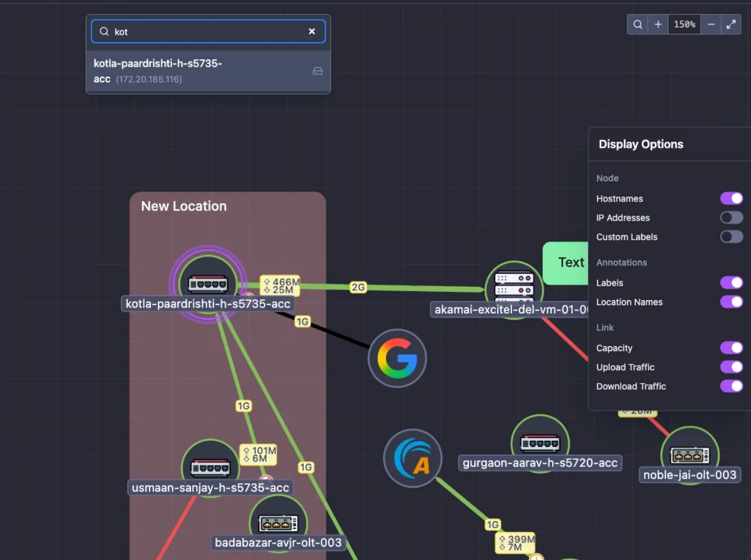Screen dimensions: 751x560
Task: Click the akamai-excitel-del-vm-01 hostname label
Action: (x=509, y=309)
